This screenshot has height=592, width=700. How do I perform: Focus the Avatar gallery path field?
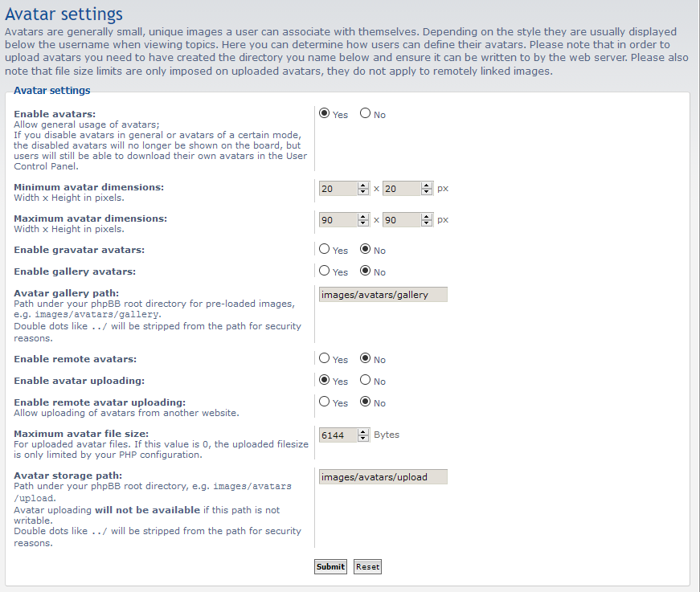(383, 295)
